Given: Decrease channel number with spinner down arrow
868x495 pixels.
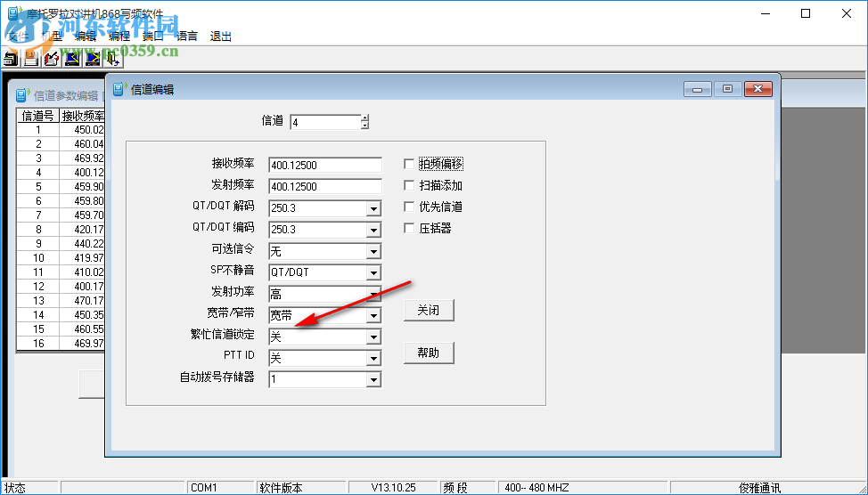Looking at the screenshot, I should (x=364, y=126).
